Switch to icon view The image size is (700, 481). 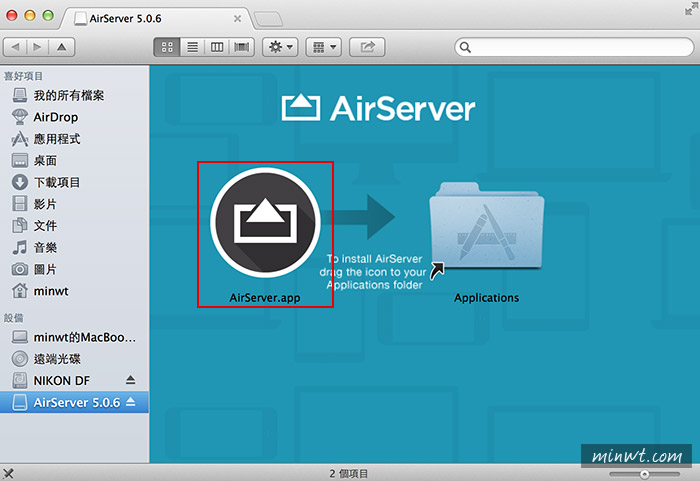coord(167,47)
